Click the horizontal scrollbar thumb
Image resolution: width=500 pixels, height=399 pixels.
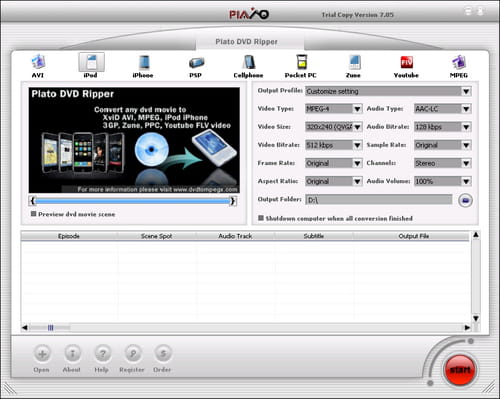click(x=50, y=328)
